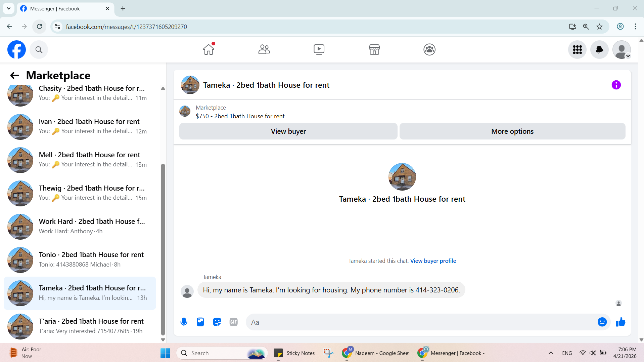Open a new browser tab
The image size is (644, 362).
pos(123,8)
